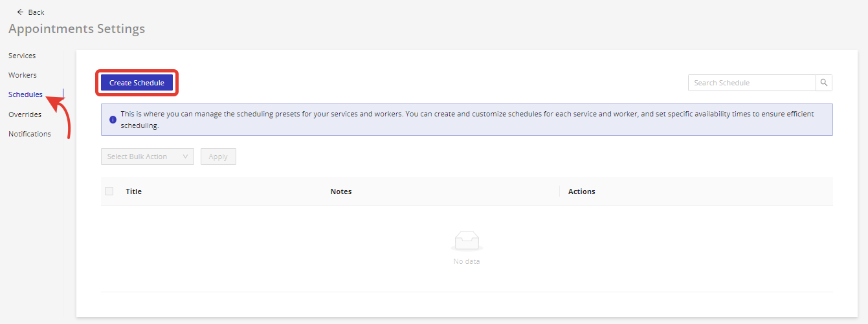Click the Back link text
The image size is (868, 324).
(x=36, y=12)
